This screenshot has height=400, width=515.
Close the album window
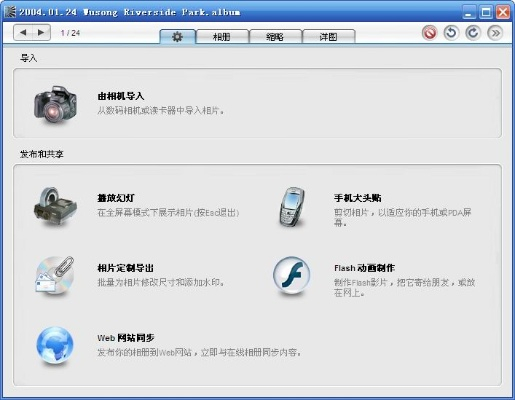pos(503,13)
